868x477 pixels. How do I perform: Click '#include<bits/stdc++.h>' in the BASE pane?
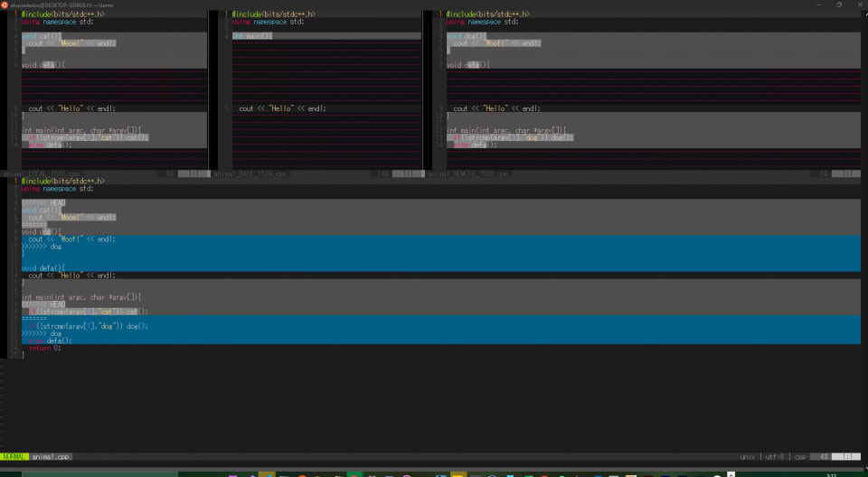click(x=273, y=14)
